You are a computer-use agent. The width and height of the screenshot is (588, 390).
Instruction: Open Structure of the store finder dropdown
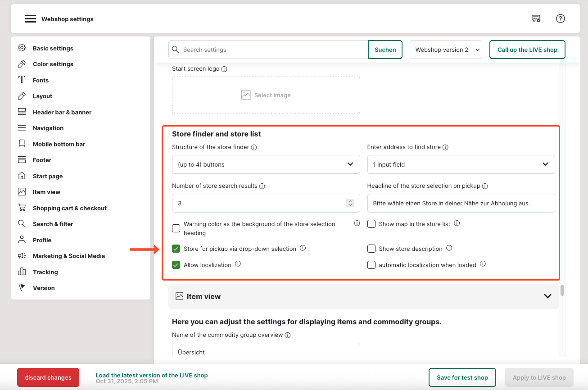coord(266,164)
